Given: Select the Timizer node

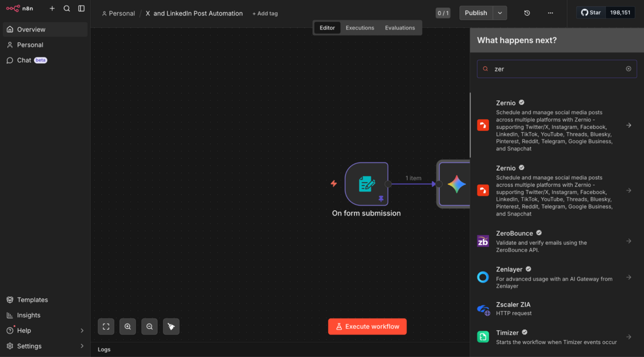Looking at the screenshot, I should pyautogui.click(x=557, y=337).
